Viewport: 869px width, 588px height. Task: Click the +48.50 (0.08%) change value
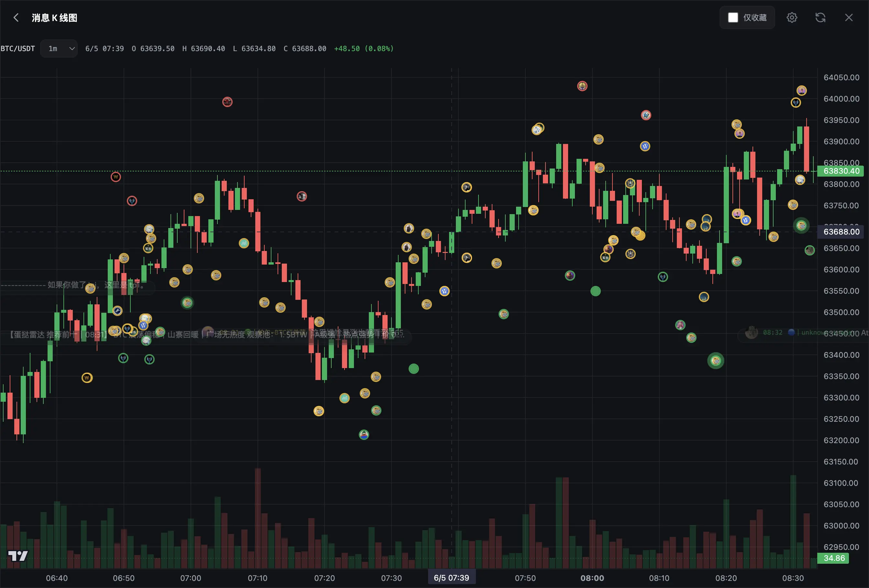364,49
